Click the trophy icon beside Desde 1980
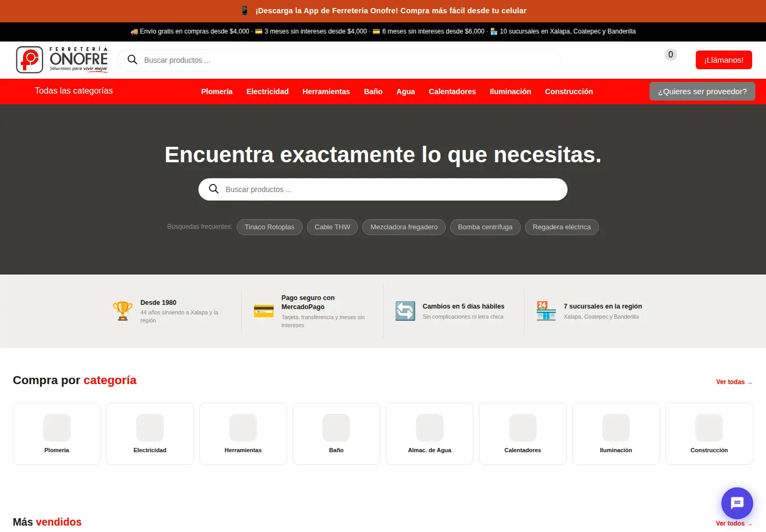The height and width of the screenshot is (532, 766). [122, 311]
